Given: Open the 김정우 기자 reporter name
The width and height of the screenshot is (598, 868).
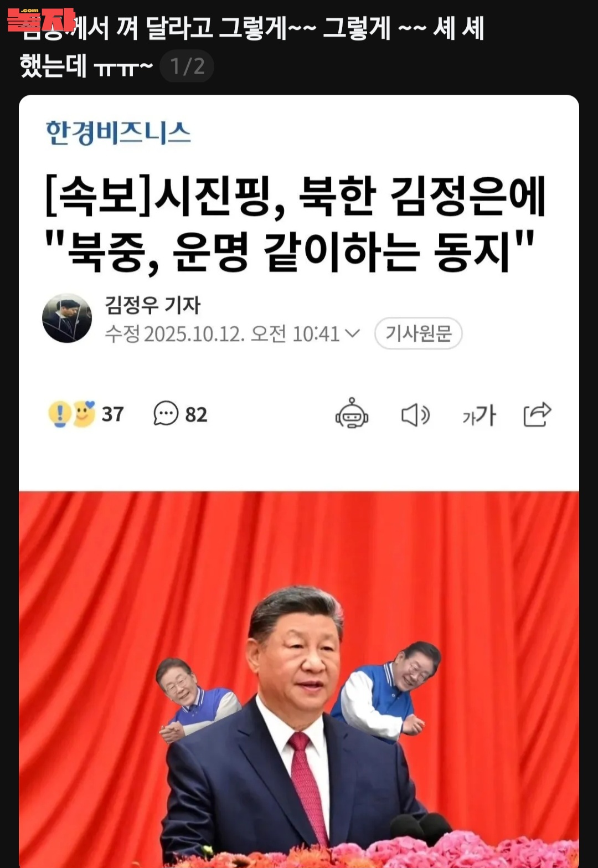Looking at the screenshot, I should [x=153, y=305].
